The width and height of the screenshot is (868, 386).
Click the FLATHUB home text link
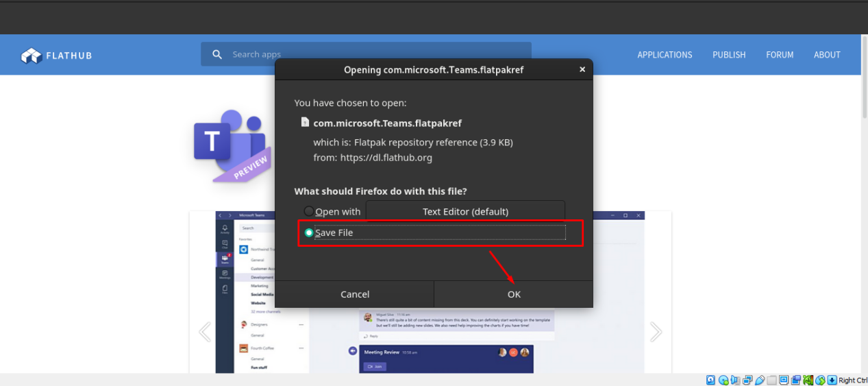[69, 56]
